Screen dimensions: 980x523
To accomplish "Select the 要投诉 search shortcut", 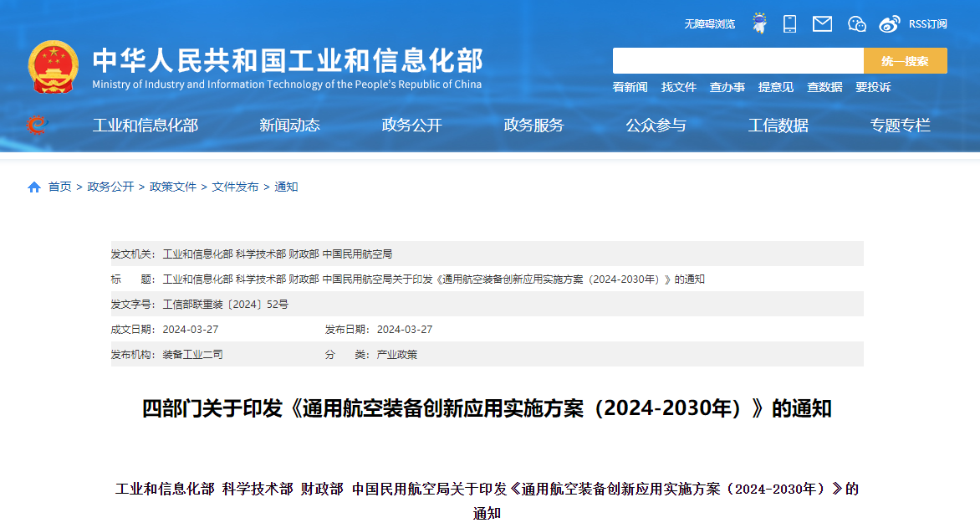I will [x=873, y=87].
